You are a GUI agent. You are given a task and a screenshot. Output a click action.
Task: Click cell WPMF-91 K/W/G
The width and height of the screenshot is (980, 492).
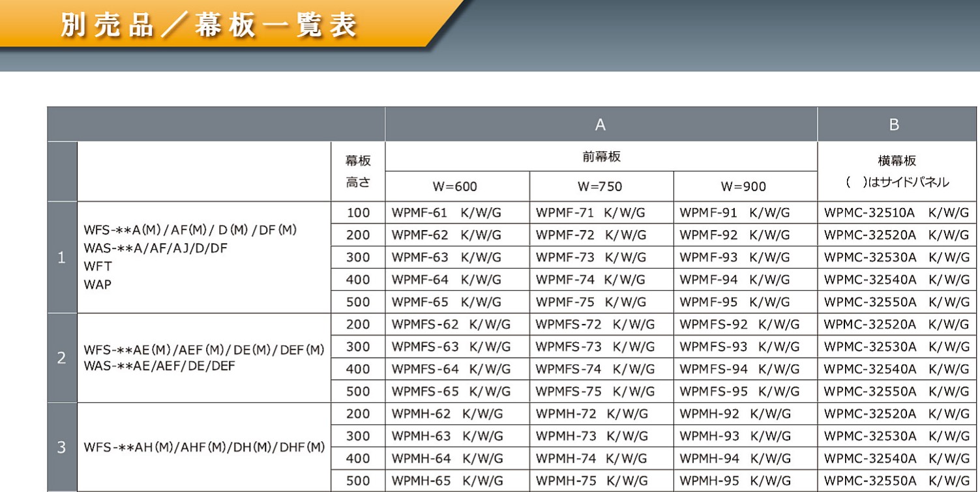[745, 212]
